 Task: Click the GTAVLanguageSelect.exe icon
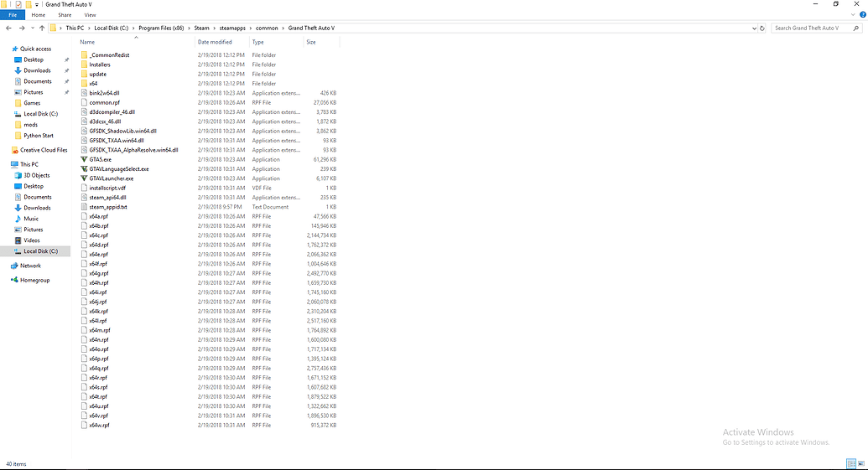click(x=84, y=168)
